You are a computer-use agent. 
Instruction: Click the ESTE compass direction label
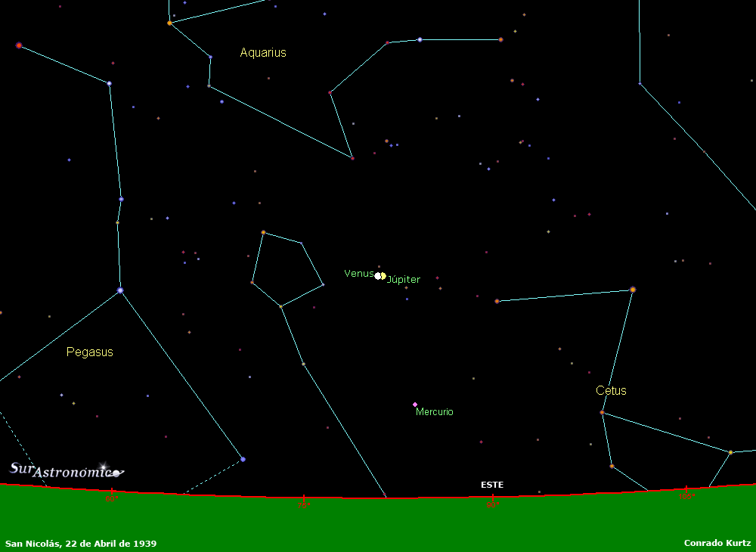tap(492, 485)
